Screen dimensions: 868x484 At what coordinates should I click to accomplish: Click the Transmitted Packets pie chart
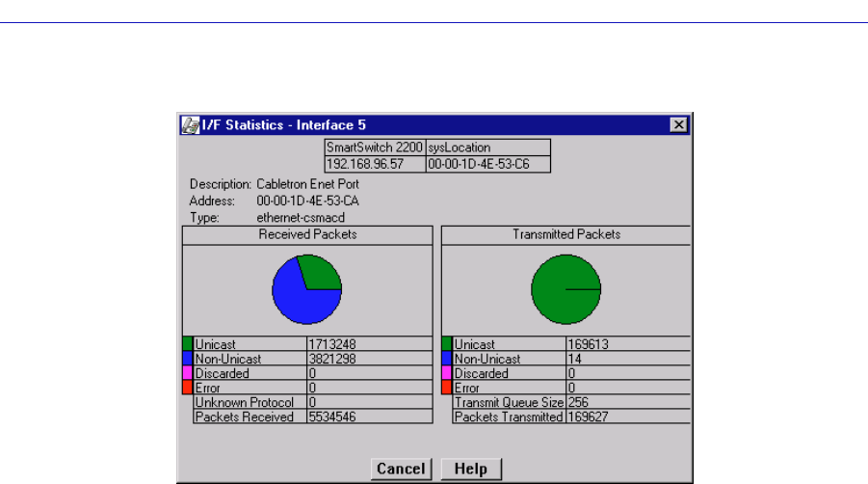pos(566,288)
